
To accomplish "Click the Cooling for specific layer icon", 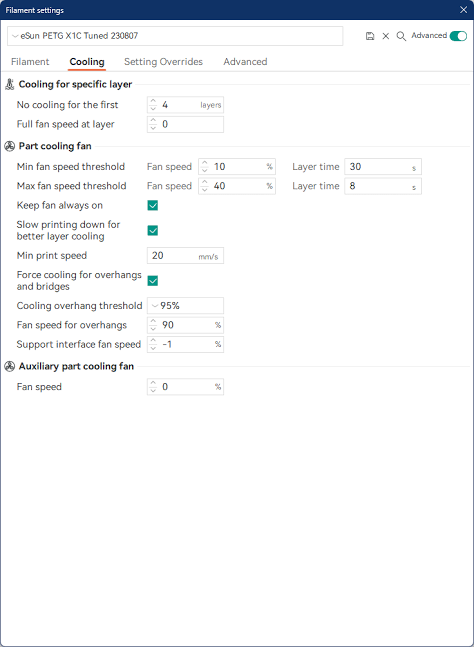I will pos(9,84).
